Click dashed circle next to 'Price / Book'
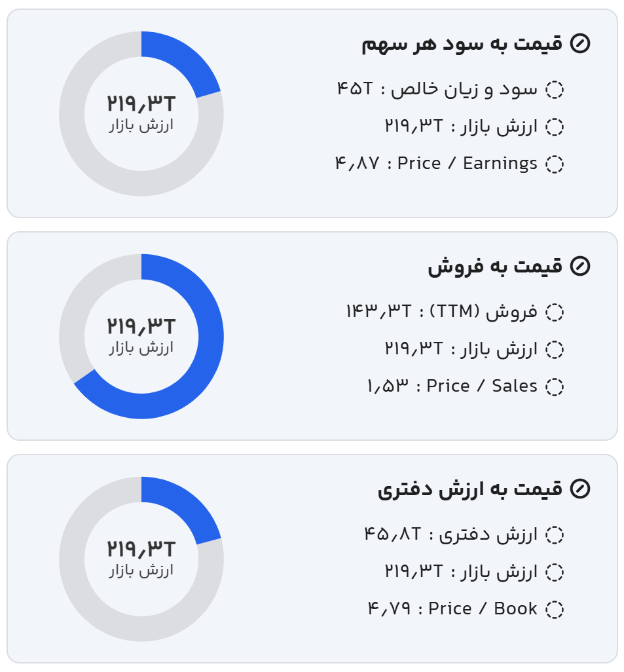Viewport: 624px width, 672px height. tap(555, 609)
